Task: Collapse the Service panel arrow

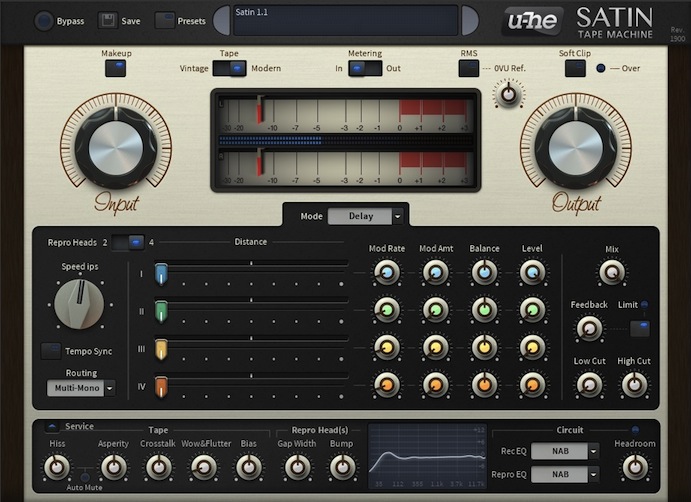Action: [52, 427]
